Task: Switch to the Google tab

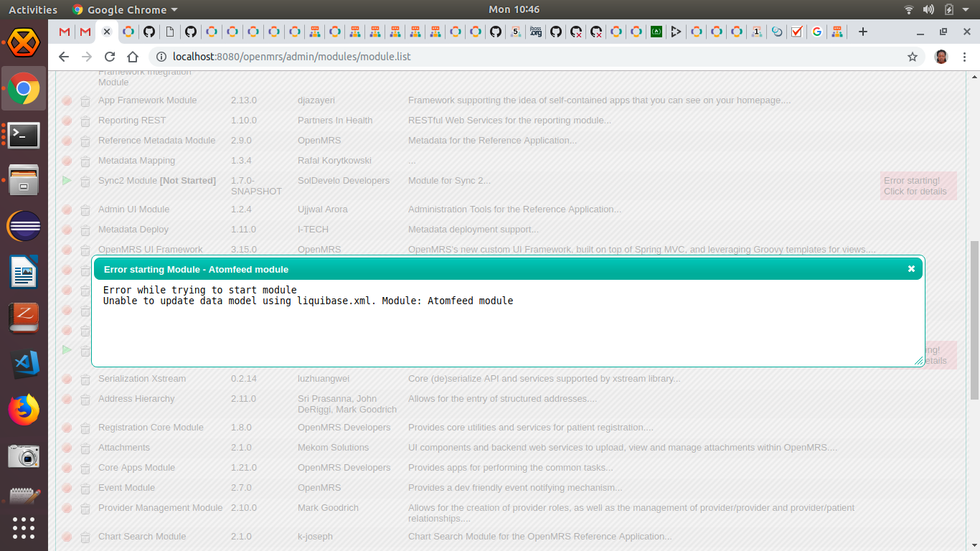Action: point(816,32)
